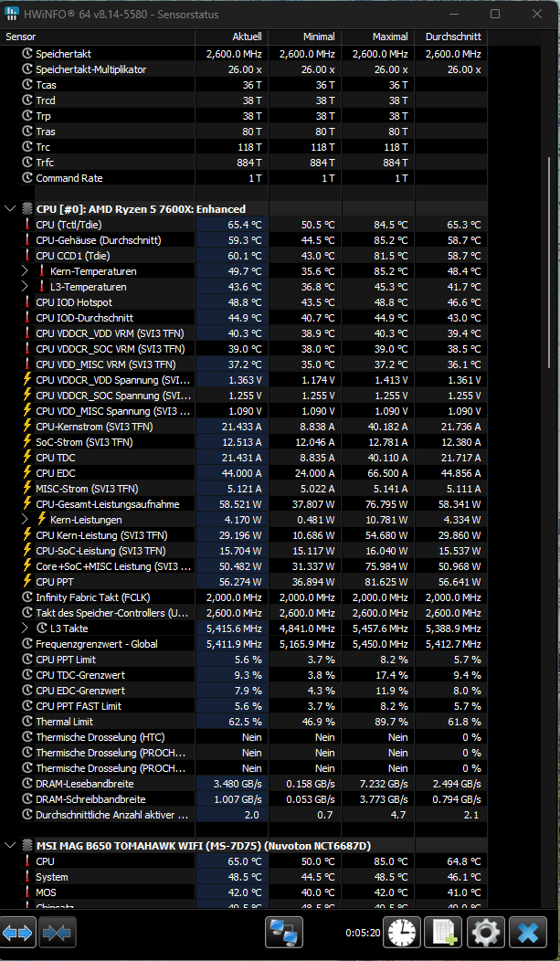Click thermometer icon beside CPU IOD Hotspot
Screen dimensions: 560x961
27,302
